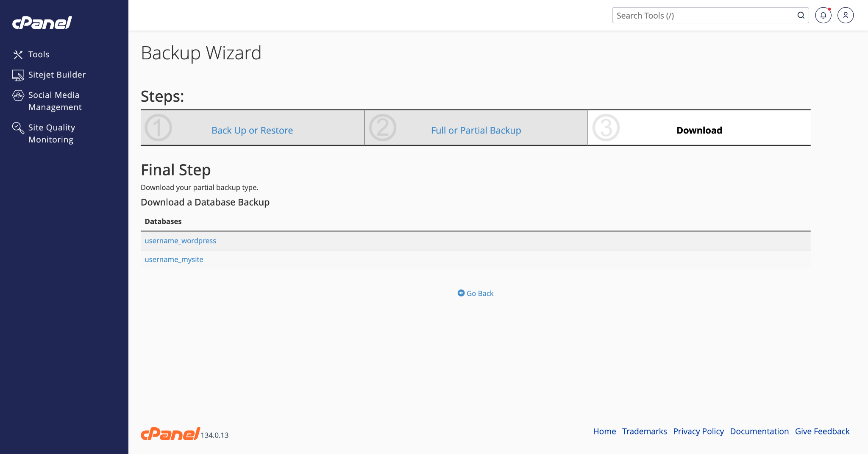Click the Social Media Management icon
868x454 pixels.
point(18,95)
